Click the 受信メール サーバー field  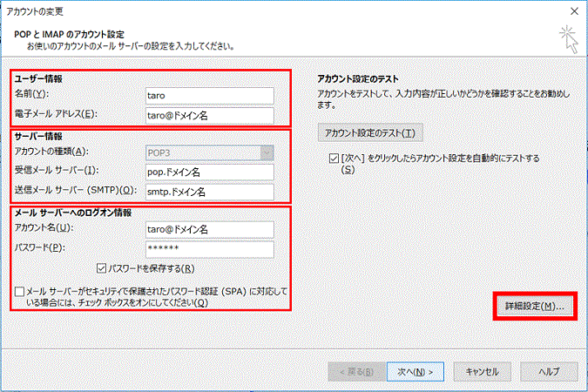210,172
